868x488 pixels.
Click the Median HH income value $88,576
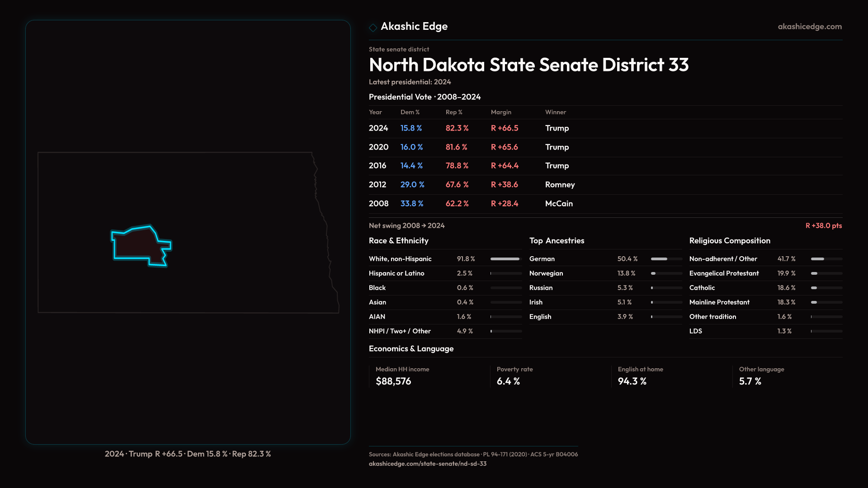[x=393, y=381]
